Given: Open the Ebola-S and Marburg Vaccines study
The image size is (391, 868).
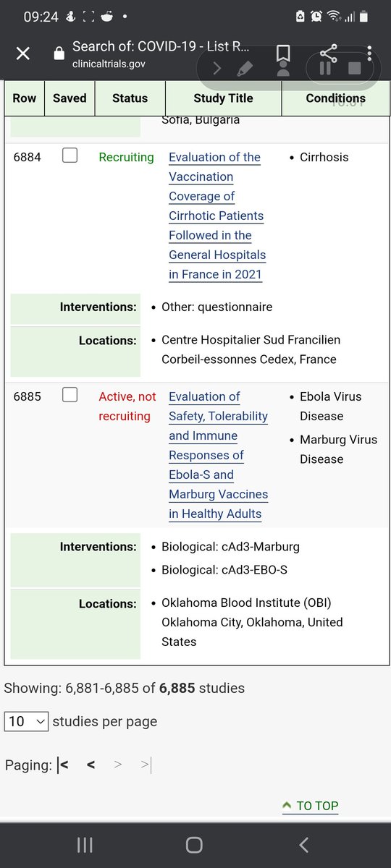Looking at the screenshot, I should [x=218, y=455].
